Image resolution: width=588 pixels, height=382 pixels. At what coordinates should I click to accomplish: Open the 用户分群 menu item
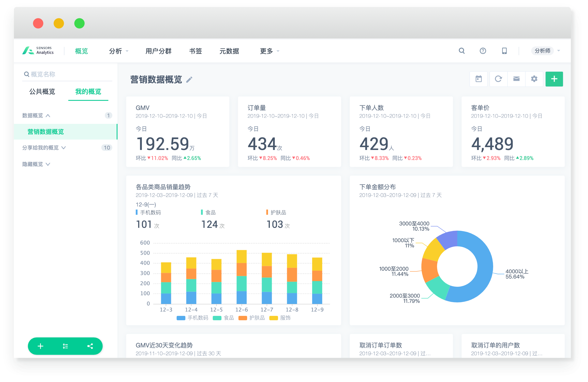coord(158,51)
